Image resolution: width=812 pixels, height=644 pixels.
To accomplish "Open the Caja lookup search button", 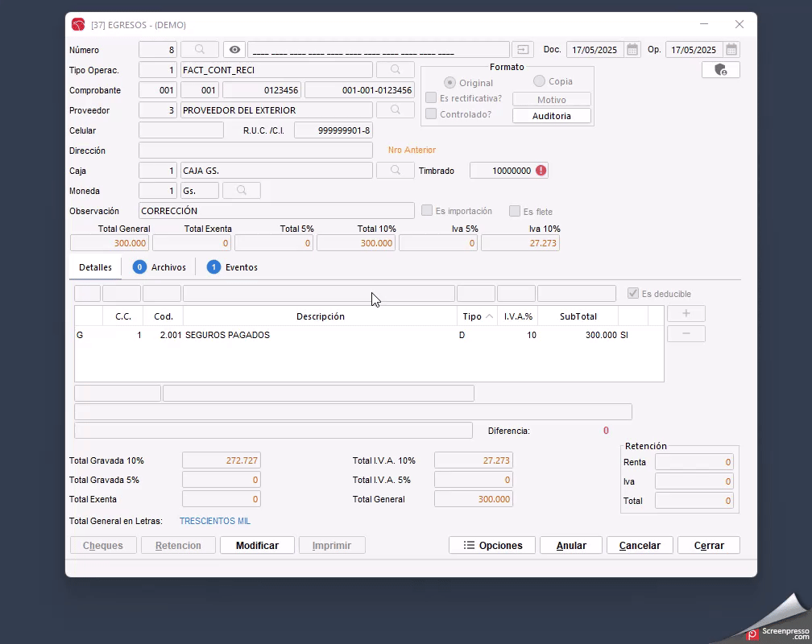I will click(396, 171).
